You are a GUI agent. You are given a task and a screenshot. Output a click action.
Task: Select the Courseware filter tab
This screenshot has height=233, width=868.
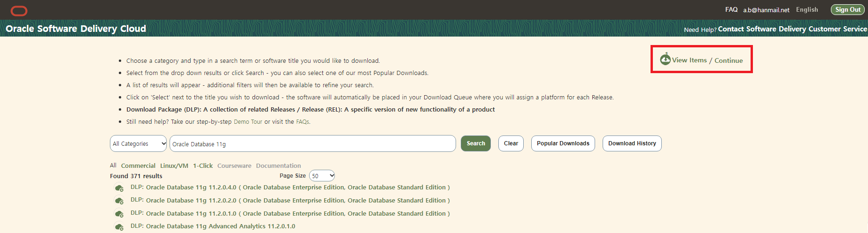click(234, 165)
